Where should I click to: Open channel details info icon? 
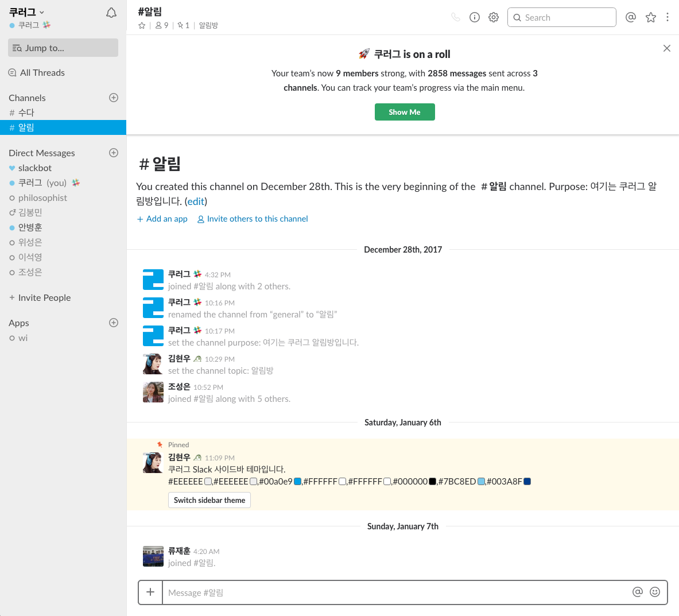(475, 17)
